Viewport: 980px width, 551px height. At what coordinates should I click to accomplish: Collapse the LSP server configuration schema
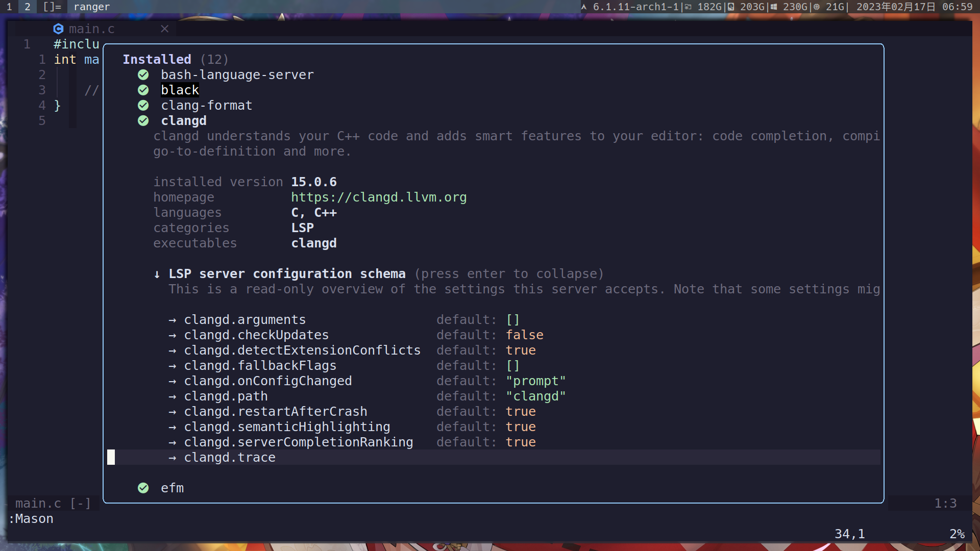coord(287,273)
